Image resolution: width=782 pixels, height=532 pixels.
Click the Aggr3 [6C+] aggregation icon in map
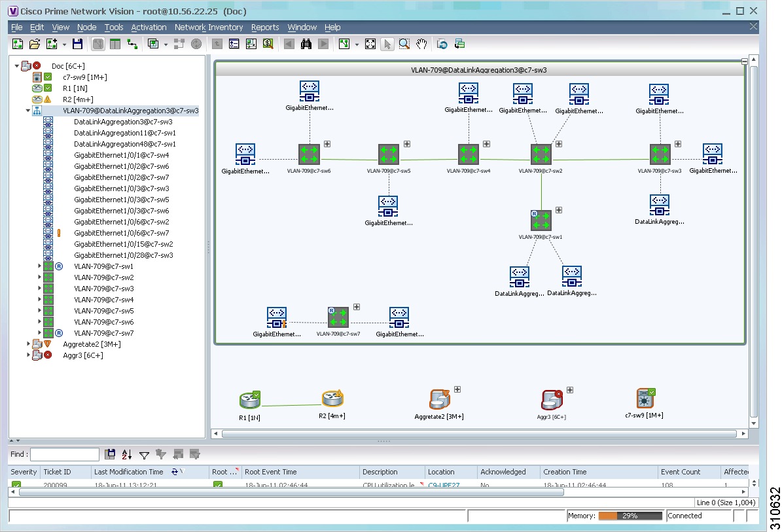[x=552, y=400]
